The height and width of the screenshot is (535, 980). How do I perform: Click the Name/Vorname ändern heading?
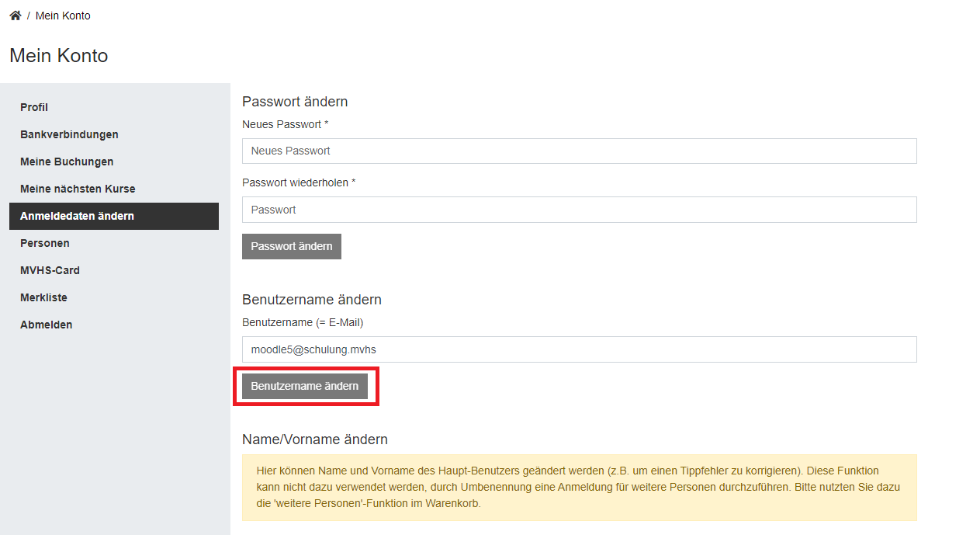pos(315,439)
